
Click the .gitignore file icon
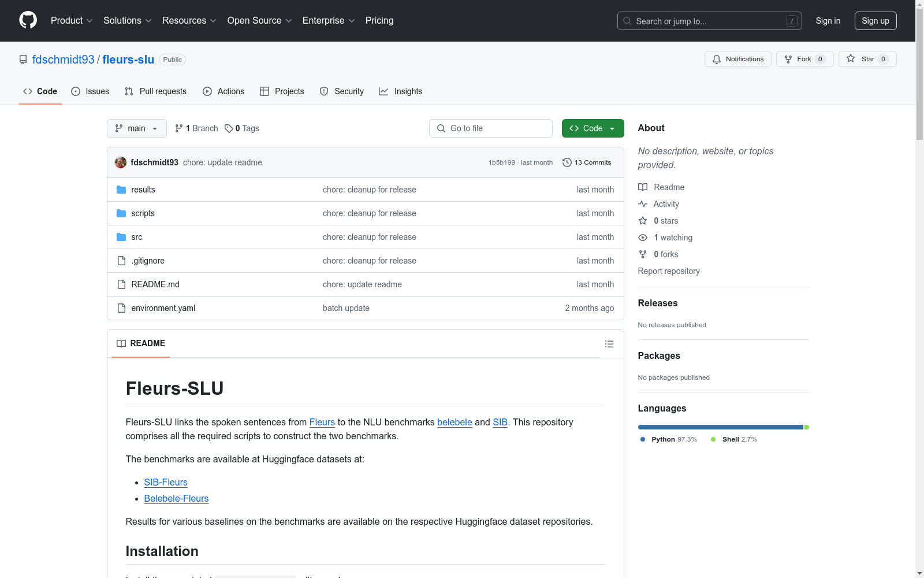pos(121,261)
